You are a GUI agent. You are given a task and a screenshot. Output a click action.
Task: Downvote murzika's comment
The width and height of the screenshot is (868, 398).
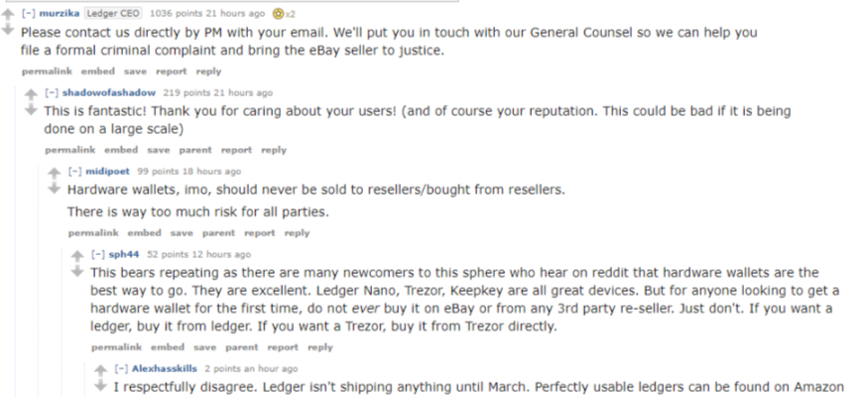click(x=8, y=30)
